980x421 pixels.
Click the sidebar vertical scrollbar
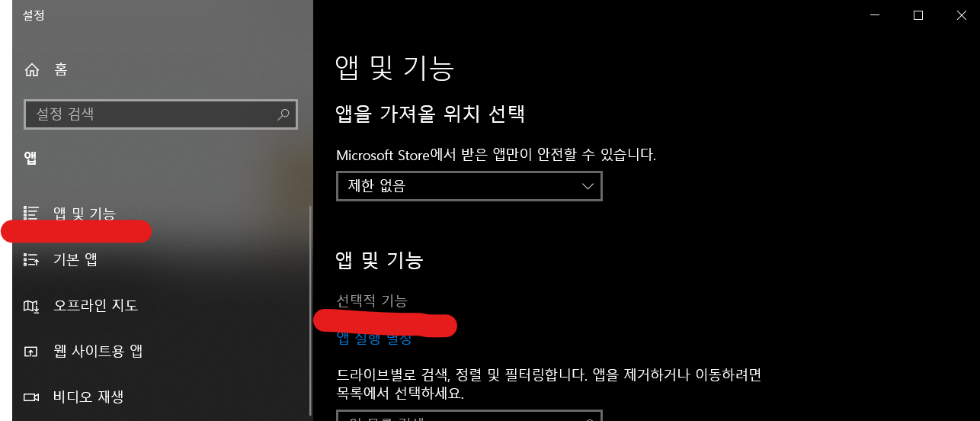point(310,309)
